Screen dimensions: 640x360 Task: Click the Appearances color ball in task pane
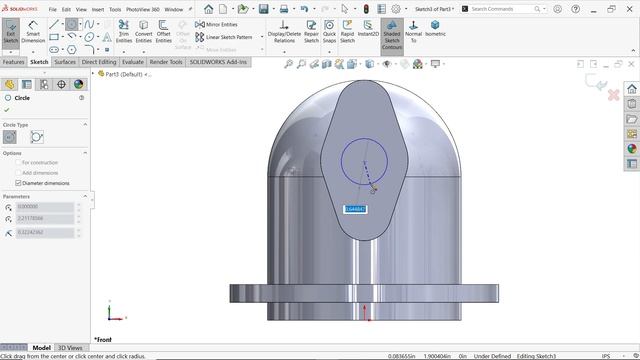point(632,149)
